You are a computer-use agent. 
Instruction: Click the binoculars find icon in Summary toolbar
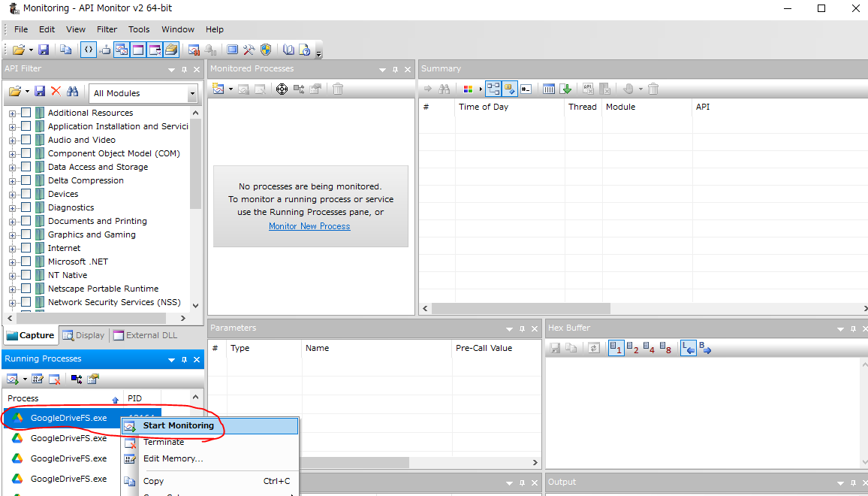[x=444, y=89]
